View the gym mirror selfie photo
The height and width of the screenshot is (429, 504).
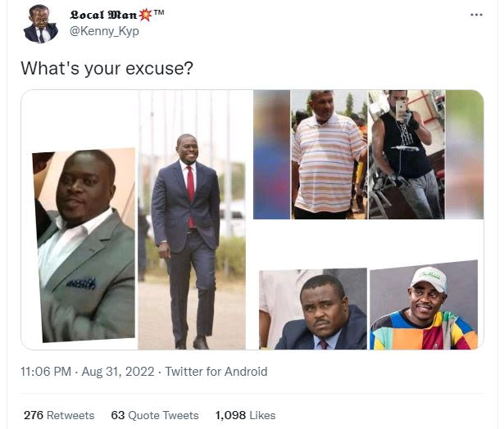[405, 156]
